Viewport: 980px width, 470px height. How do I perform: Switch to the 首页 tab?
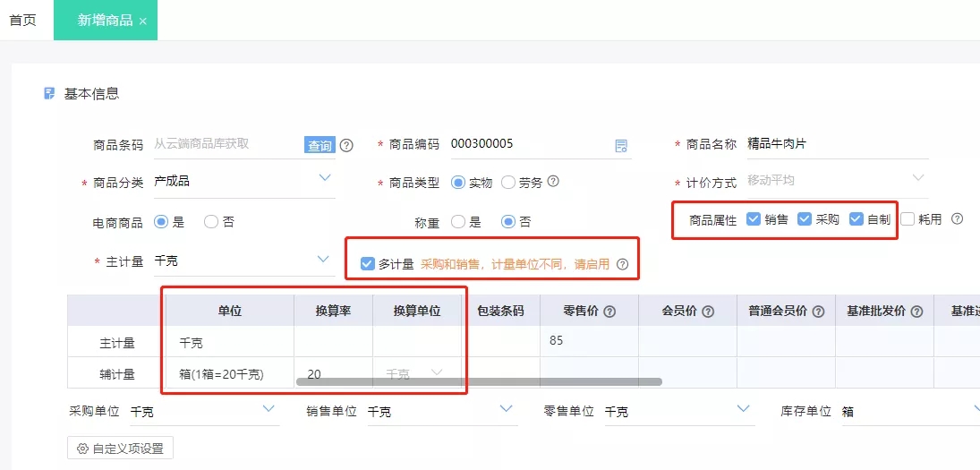[x=23, y=20]
